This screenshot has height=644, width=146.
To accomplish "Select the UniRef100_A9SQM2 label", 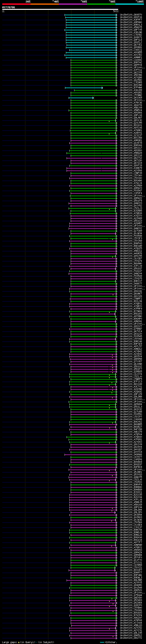I will (x=131, y=93).
